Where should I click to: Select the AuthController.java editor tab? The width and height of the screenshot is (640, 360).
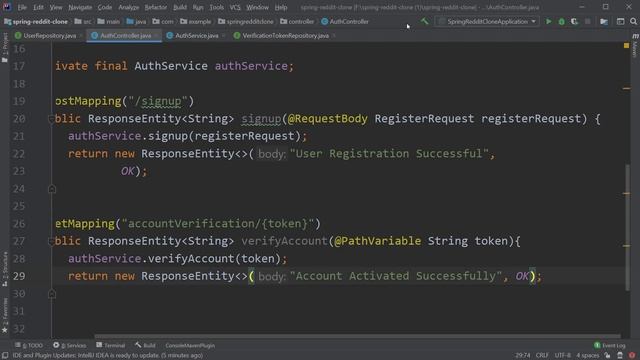(x=125, y=36)
